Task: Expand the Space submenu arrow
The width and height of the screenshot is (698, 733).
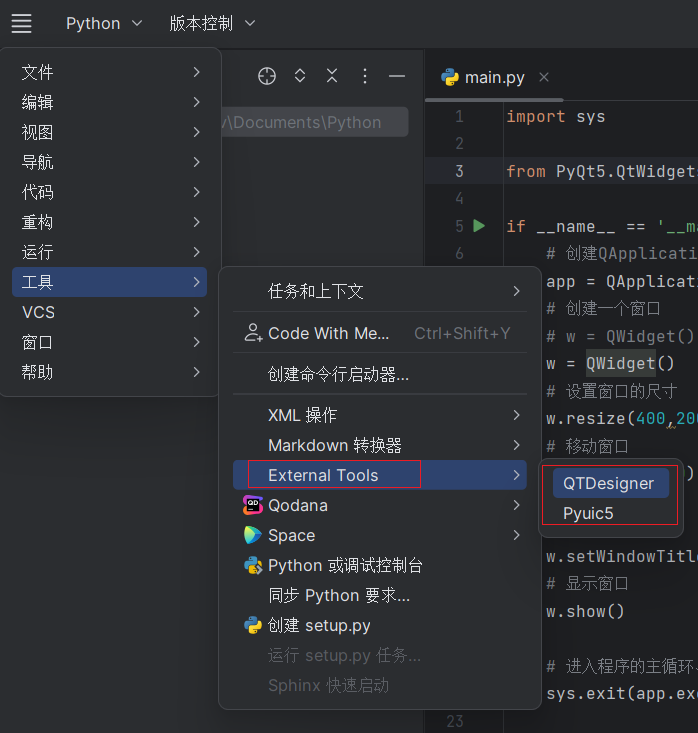Action: pos(516,535)
